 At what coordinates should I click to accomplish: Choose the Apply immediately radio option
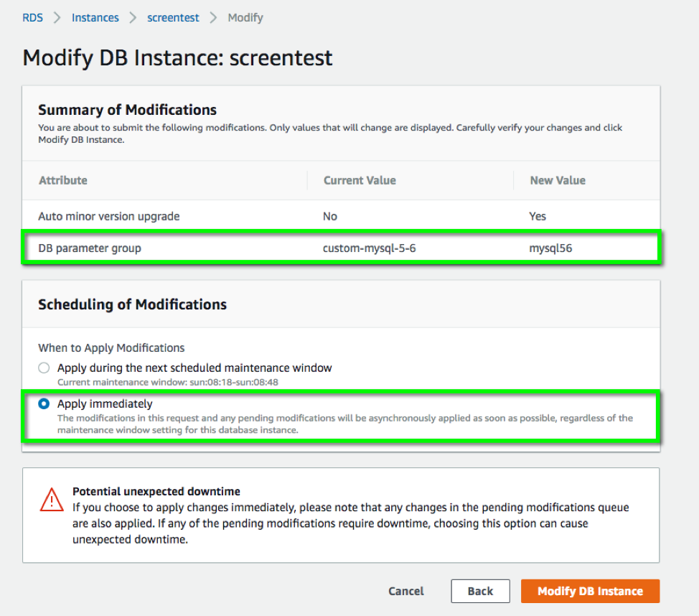[x=44, y=404]
